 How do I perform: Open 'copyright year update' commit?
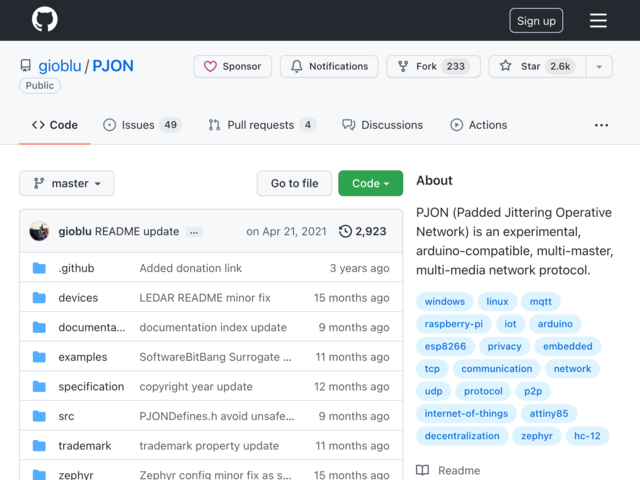(x=196, y=387)
